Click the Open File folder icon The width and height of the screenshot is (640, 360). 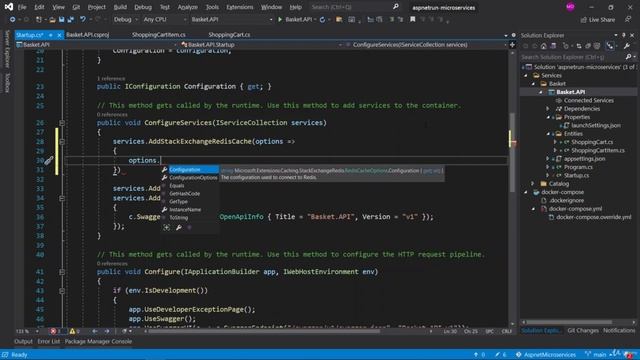tap(52, 19)
